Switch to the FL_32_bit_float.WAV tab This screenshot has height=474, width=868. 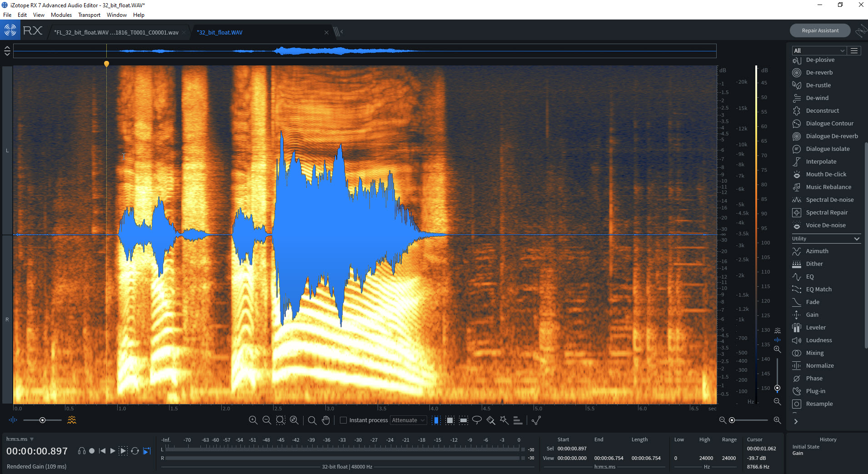[x=116, y=32]
